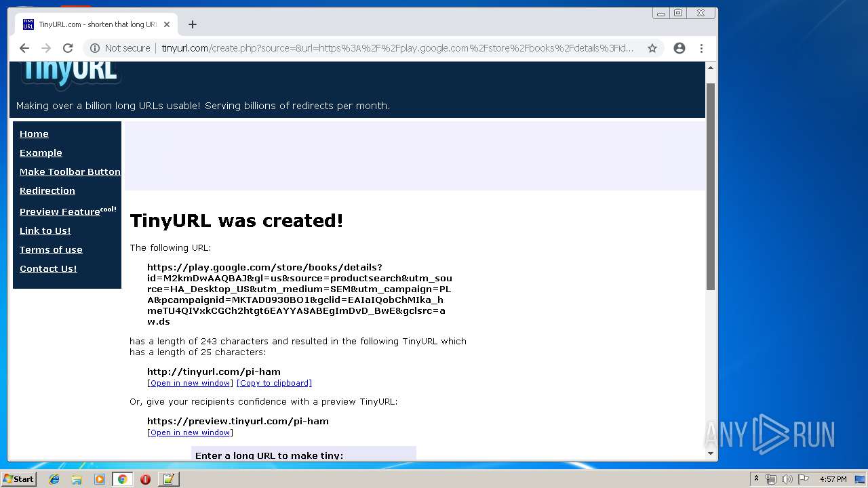Minimize the Chrome window
The width and height of the screenshot is (868, 488).
660,13
